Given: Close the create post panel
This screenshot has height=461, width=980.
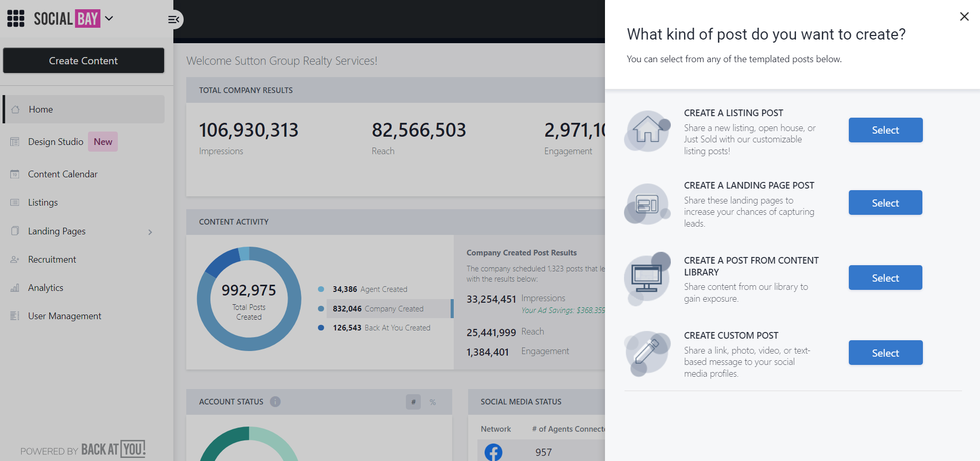Looking at the screenshot, I should click(x=965, y=16).
